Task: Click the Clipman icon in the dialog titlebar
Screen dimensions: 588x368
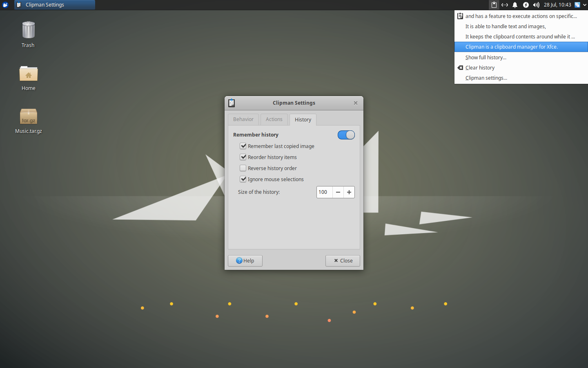Action: point(231,103)
